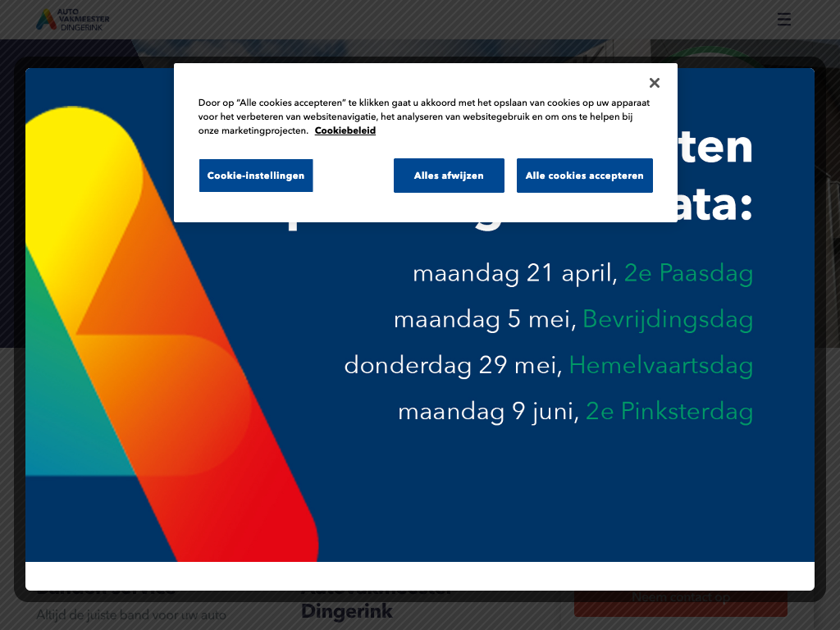The height and width of the screenshot is (630, 840).
Task: Click the cookie consent description paragraph
Action: (423, 116)
